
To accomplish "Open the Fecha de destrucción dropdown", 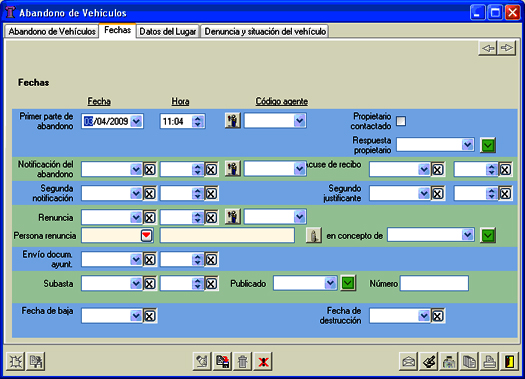I will coord(424,315).
